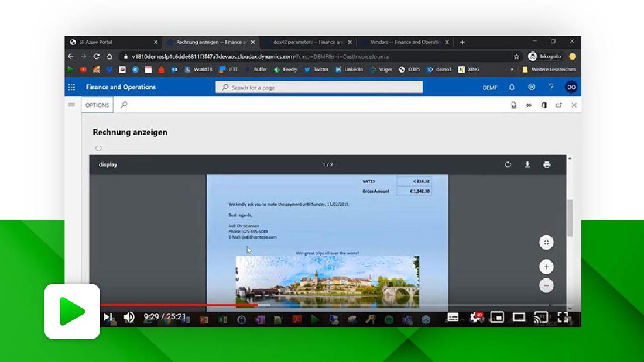
Task: Open the WorldTB bookmark
Action: (198, 70)
